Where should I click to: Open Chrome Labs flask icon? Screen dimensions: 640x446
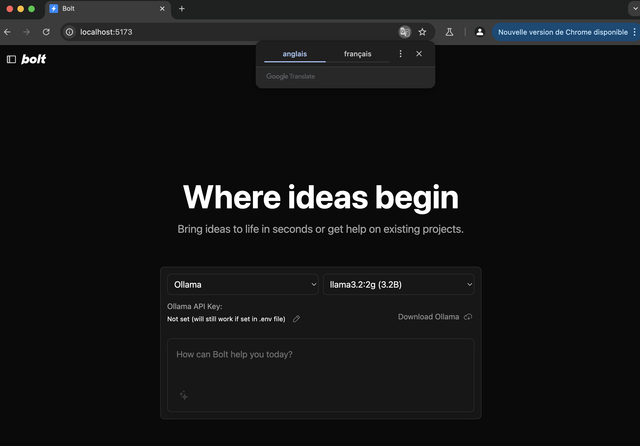pos(449,32)
